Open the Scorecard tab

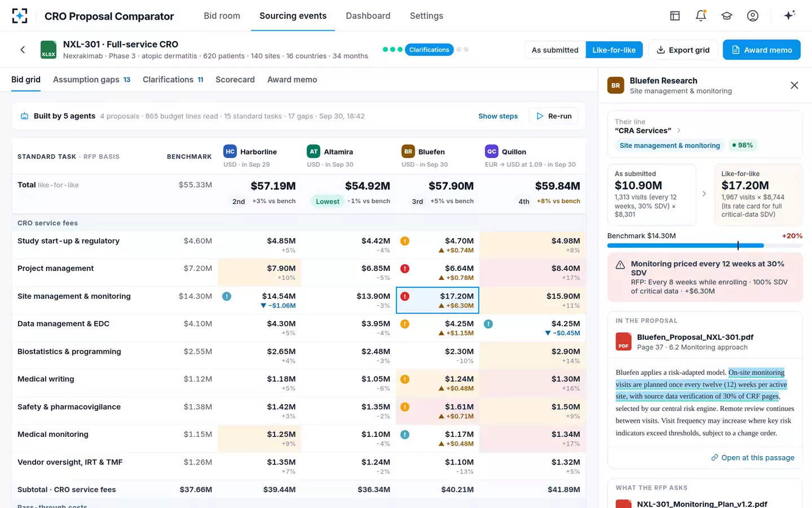pos(235,80)
